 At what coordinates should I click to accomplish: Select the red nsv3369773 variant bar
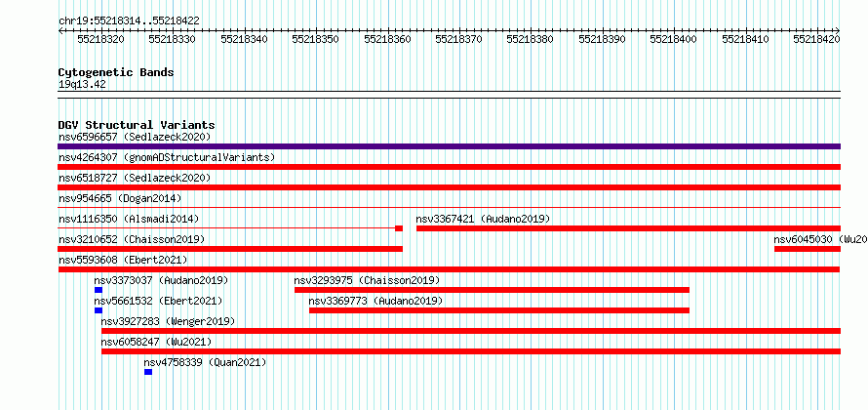(x=499, y=310)
